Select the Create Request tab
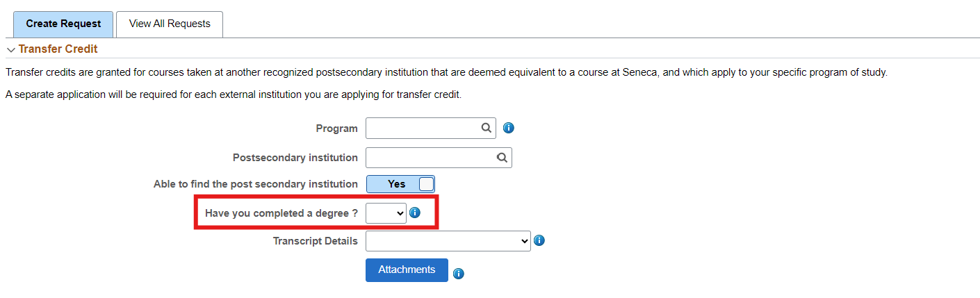980x298 pixels. click(x=63, y=24)
